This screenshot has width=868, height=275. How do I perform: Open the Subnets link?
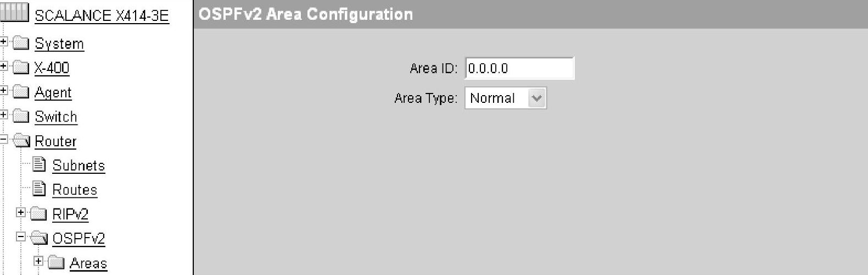click(79, 166)
